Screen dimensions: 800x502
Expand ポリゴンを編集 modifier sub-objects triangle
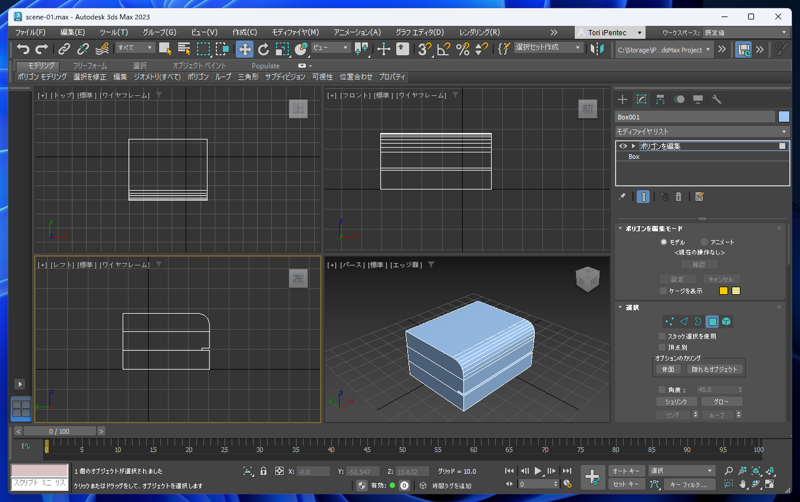click(633, 146)
